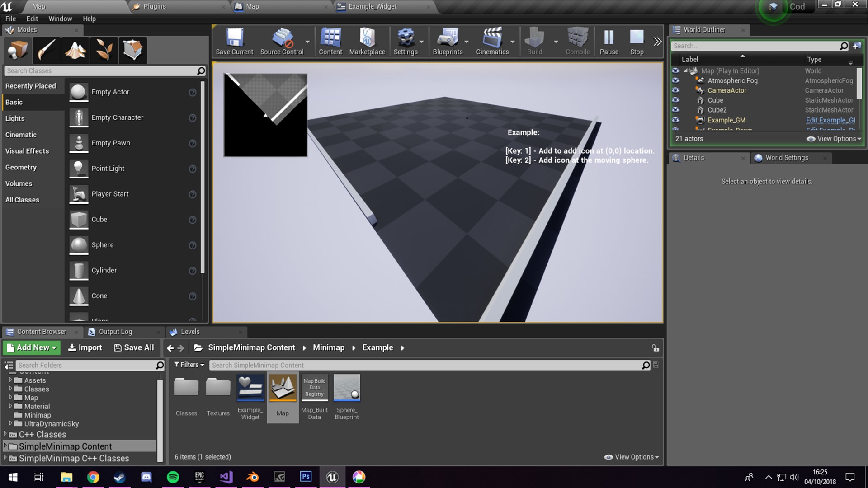
Task: Click the Import button
Action: tap(85, 348)
